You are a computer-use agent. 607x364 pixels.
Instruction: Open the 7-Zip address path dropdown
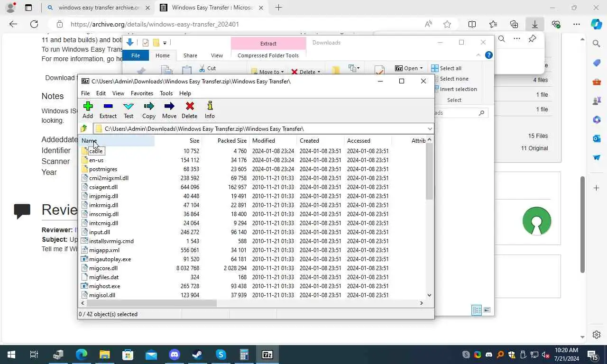coord(430,128)
